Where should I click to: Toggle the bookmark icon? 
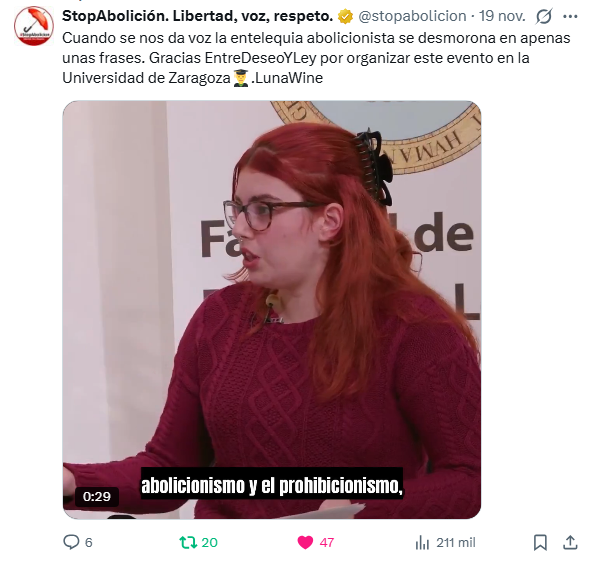point(540,543)
